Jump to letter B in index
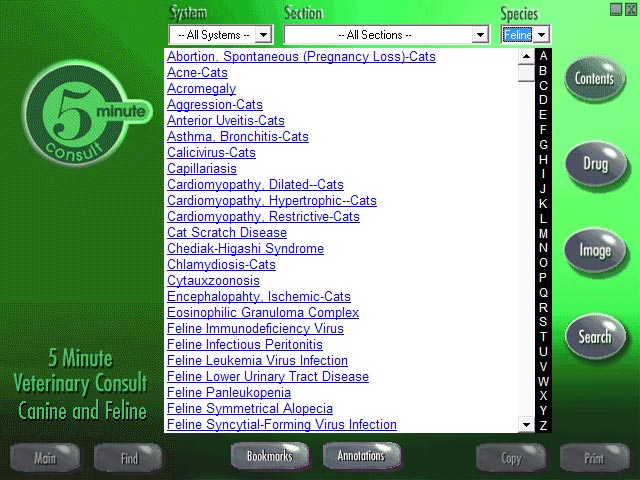Image resolution: width=640 pixels, height=480 pixels. 543,71
